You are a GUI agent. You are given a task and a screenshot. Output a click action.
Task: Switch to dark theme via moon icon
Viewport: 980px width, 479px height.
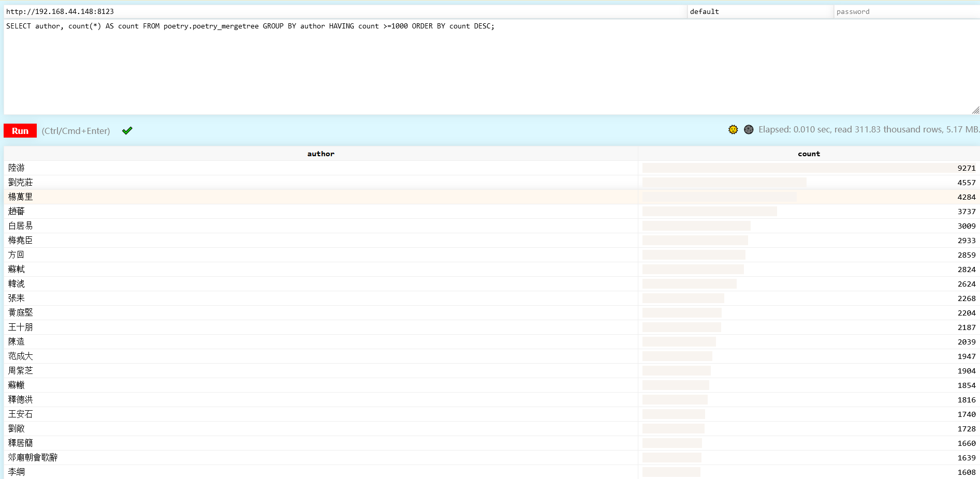pos(749,129)
